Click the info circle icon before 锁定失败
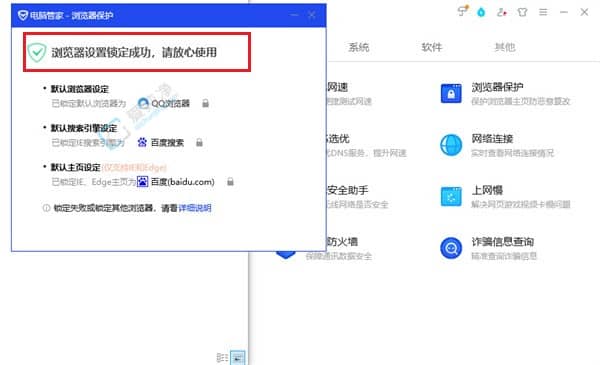Viewport: 600px width, 365px height. pyautogui.click(x=46, y=208)
